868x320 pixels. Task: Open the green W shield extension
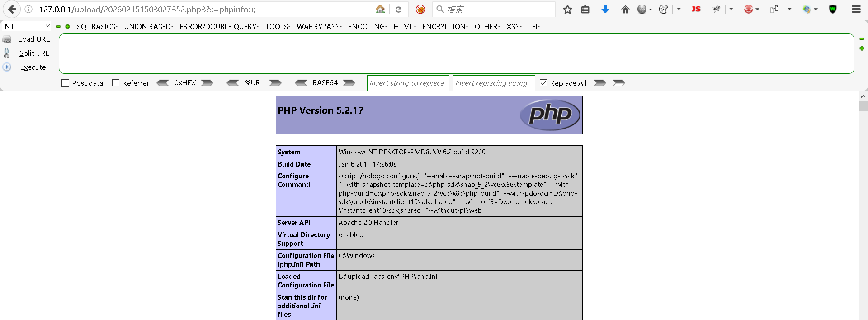point(833,9)
